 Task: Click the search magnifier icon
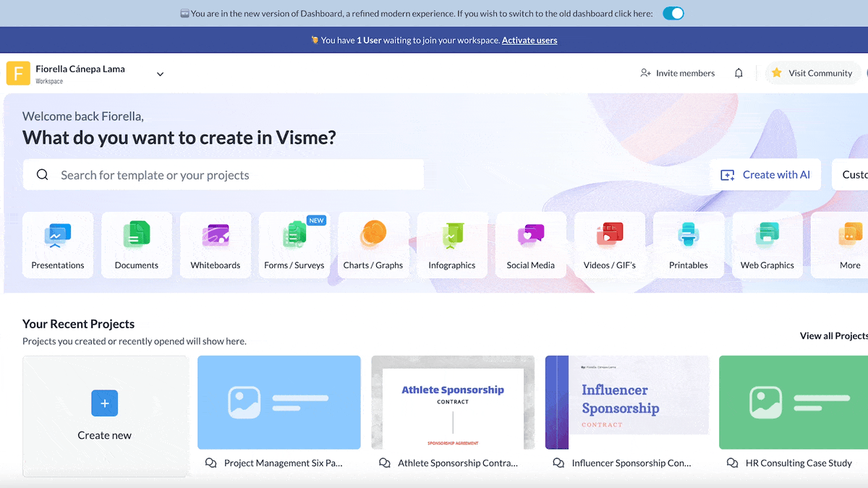click(x=43, y=175)
